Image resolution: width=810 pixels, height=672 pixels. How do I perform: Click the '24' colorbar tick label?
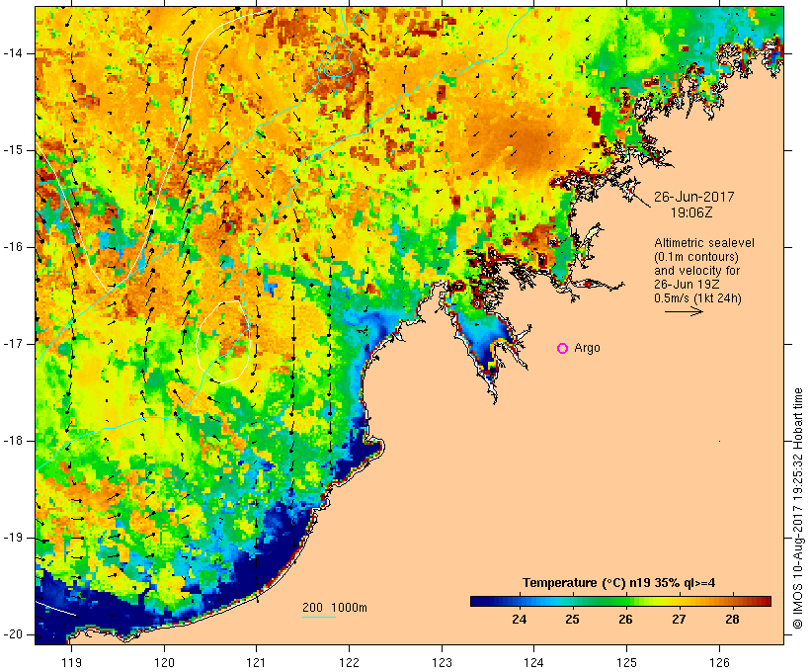point(520,620)
